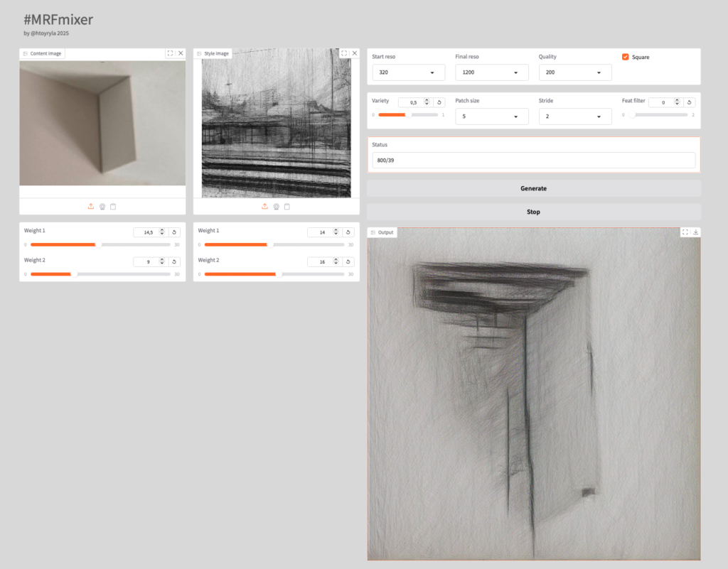Open the Stride dropdown
Viewport: 728px width, 569px height.
click(574, 116)
